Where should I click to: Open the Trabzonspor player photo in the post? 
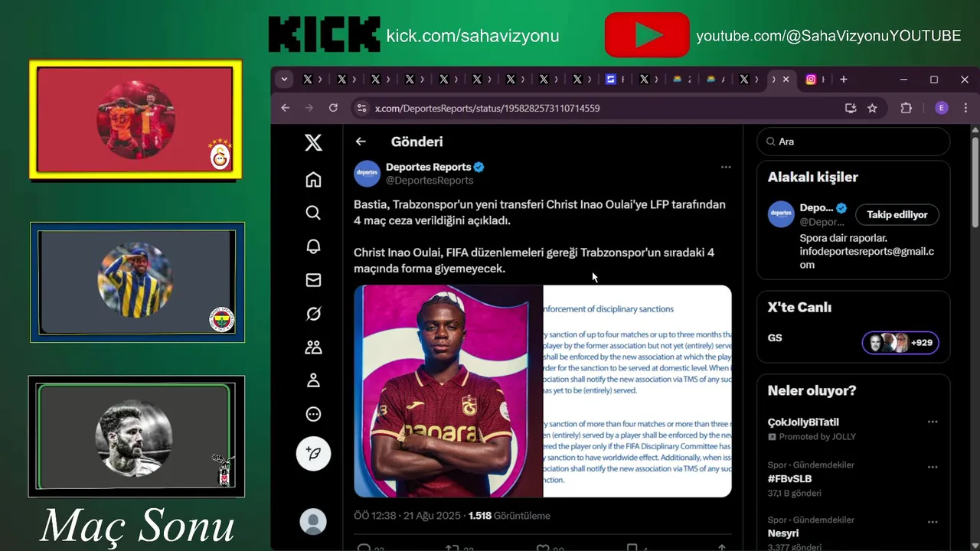[x=449, y=391]
